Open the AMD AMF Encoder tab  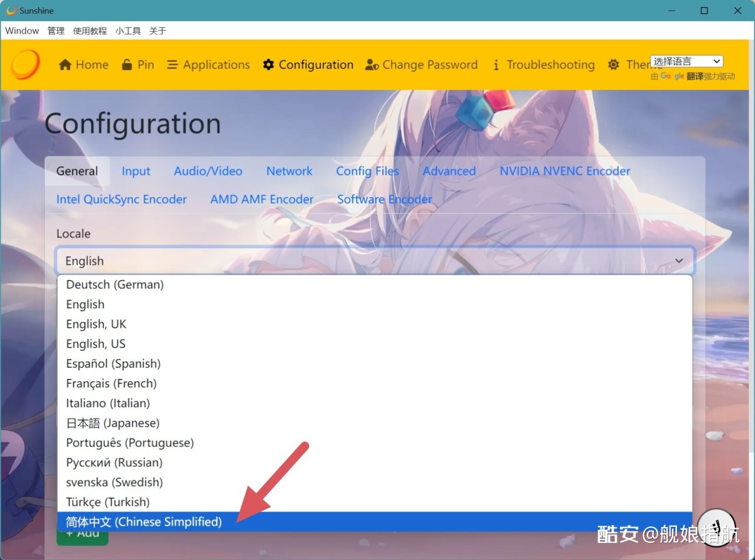pos(262,199)
